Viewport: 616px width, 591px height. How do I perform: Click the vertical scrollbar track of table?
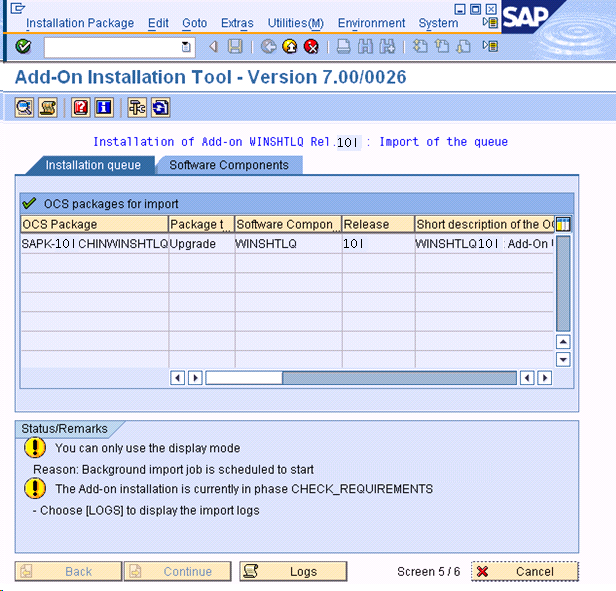[563, 284]
